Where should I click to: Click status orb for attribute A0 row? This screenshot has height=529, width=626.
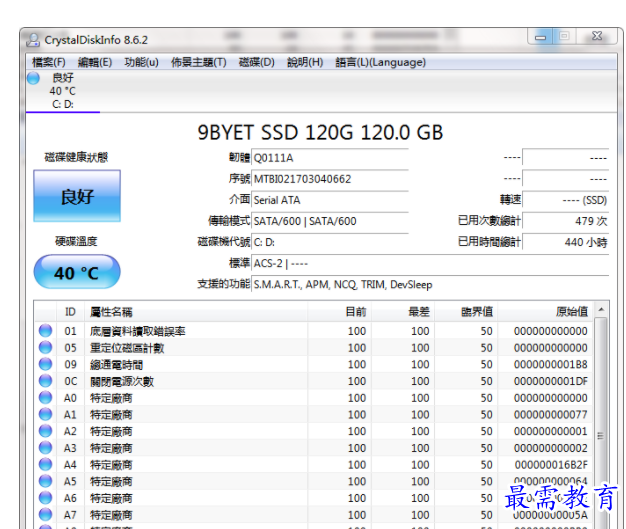(x=45, y=398)
